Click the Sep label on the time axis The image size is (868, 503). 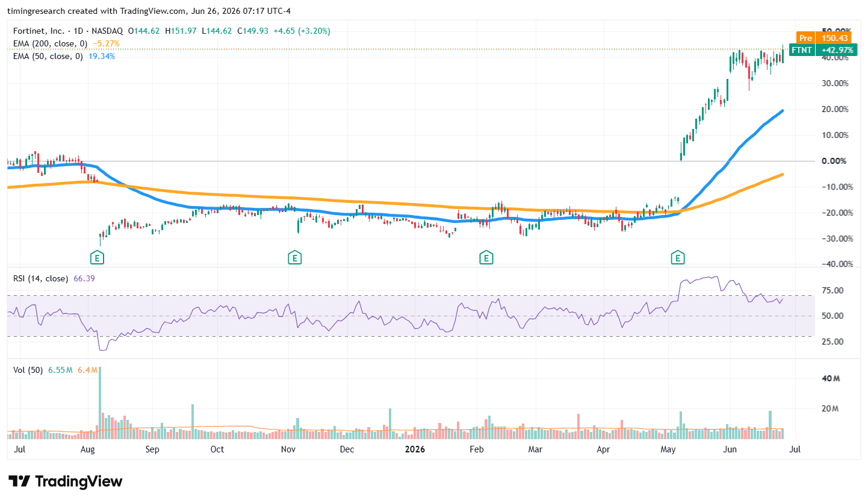(152, 449)
